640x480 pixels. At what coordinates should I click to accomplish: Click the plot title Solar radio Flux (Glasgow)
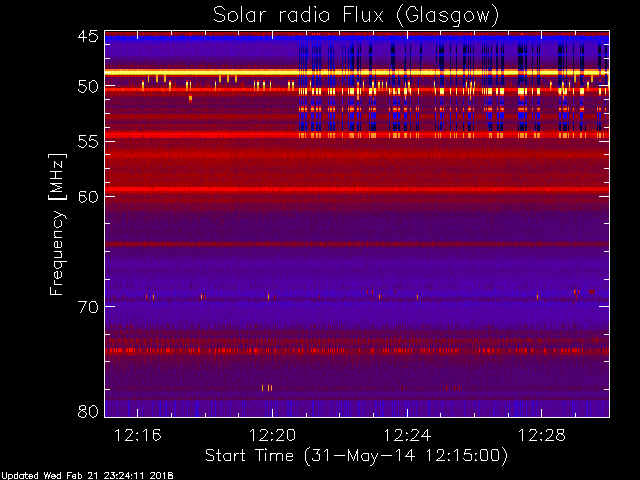[x=356, y=16]
